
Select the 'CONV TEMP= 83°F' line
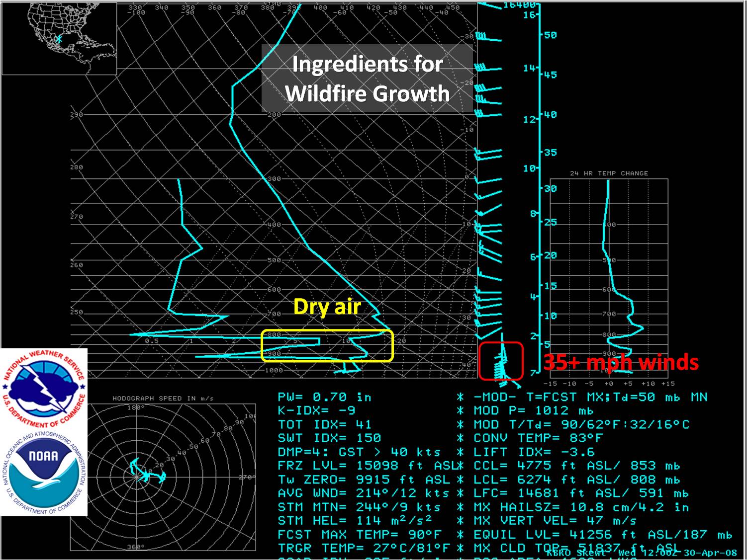538,438
